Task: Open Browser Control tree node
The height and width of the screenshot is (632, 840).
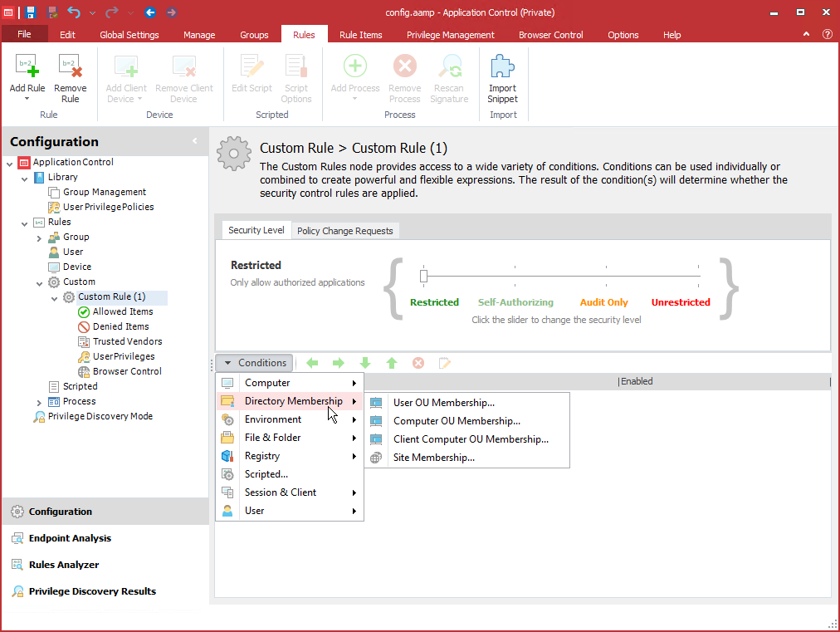Action: point(127,371)
